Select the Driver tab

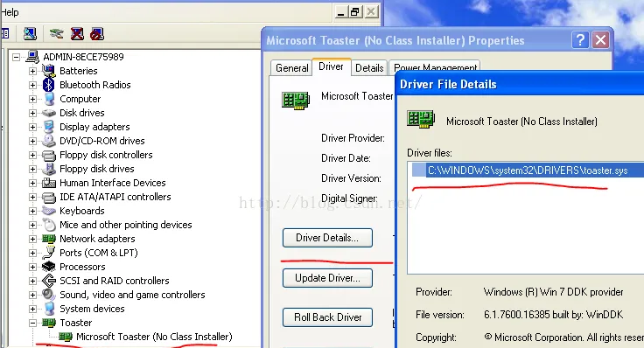(331, 66)
